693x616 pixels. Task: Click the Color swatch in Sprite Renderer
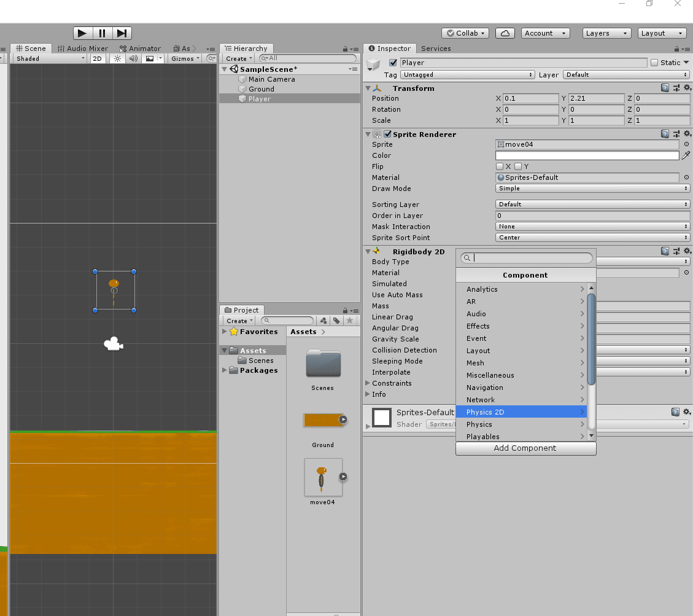point(587,155)
